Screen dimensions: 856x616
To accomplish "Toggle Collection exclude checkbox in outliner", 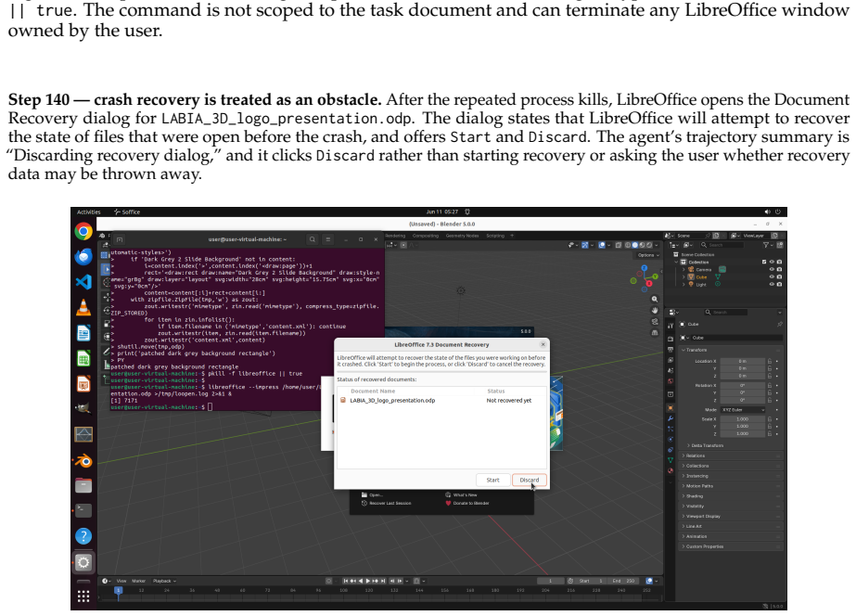I will point(764,263).
